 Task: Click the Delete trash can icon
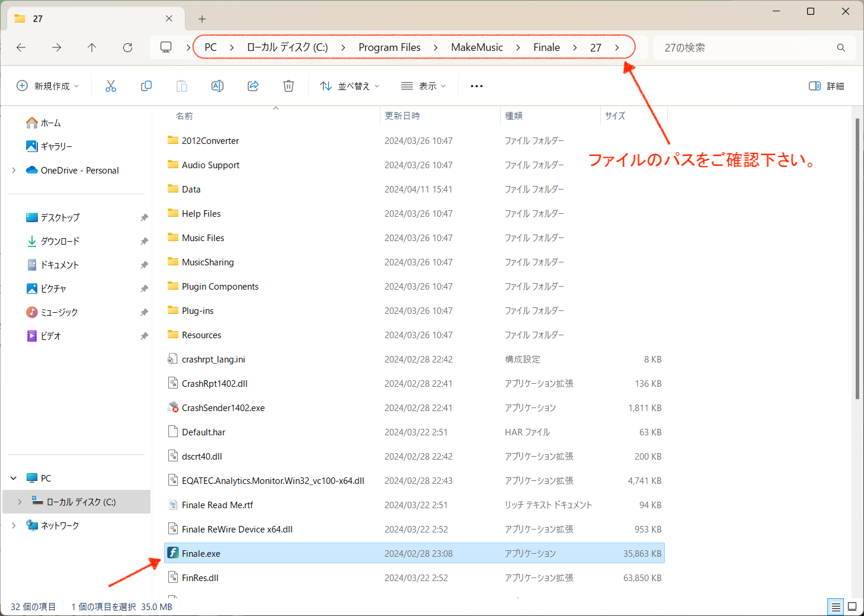289,86
